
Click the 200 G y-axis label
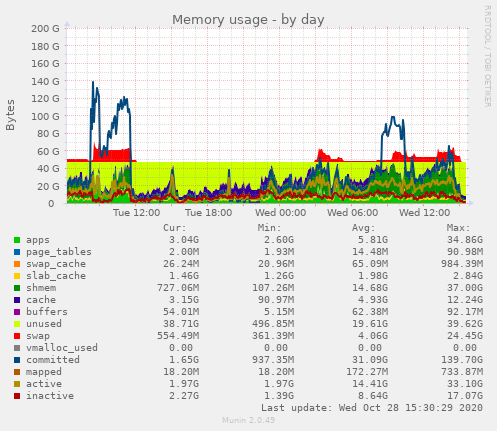pyautogui.click(x=45, y=29)
